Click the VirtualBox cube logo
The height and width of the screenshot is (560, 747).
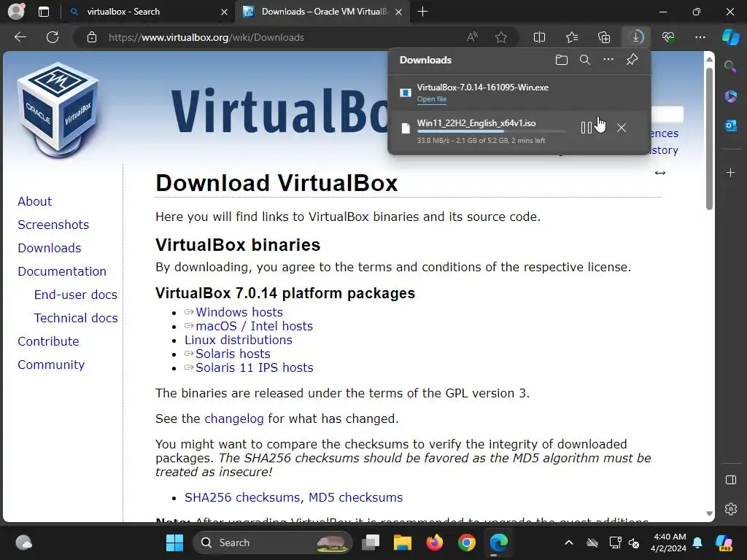tap(58, 111)
